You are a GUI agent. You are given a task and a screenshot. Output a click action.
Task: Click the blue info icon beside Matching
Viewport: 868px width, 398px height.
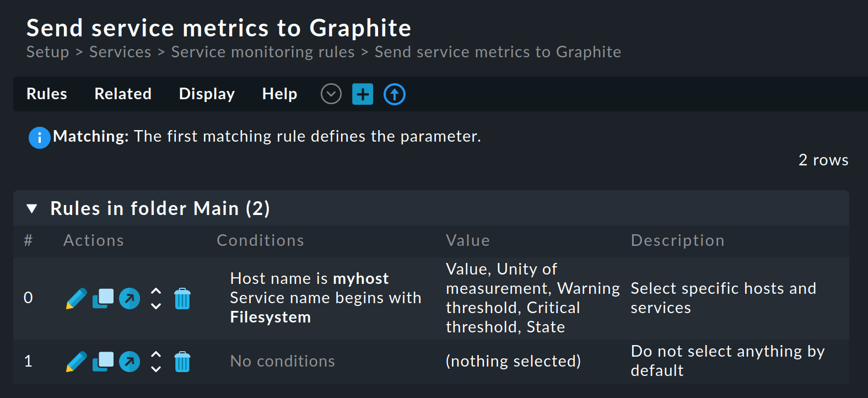(40, 138)
